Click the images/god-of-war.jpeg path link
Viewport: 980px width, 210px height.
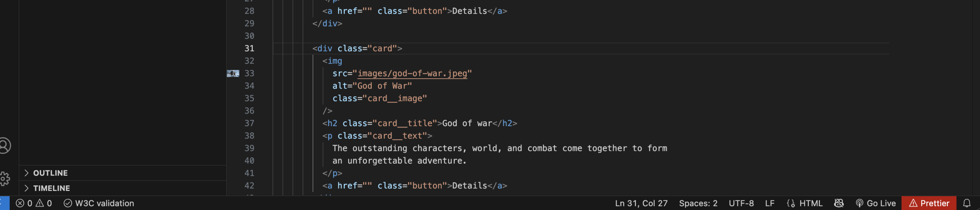click(412, 73)
